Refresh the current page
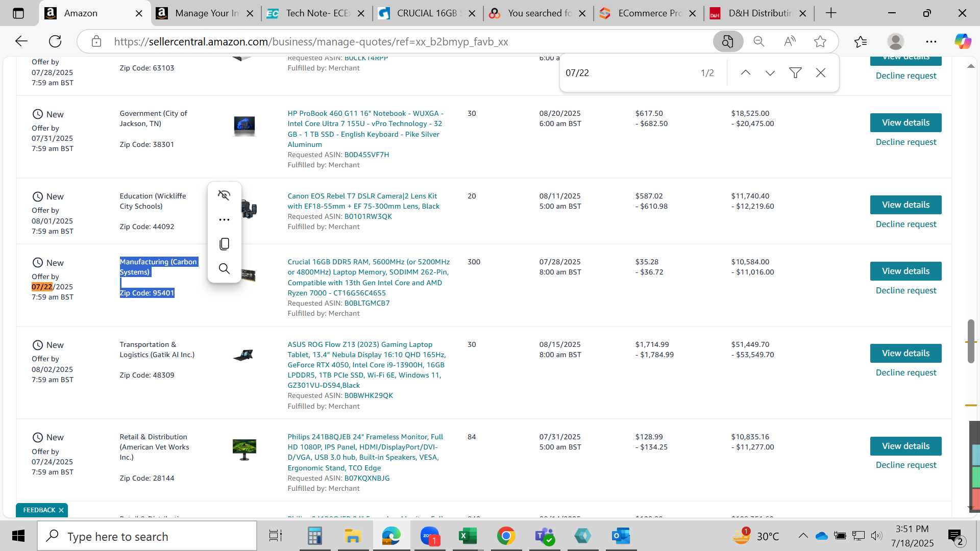 pyautogui.click(x=55, y=41)
